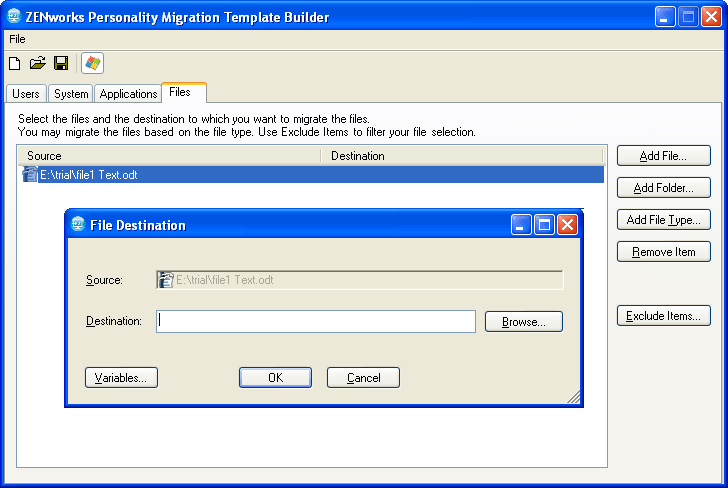Click the Destination column header
The image size is (728, 488).
[x=462, y=156]
